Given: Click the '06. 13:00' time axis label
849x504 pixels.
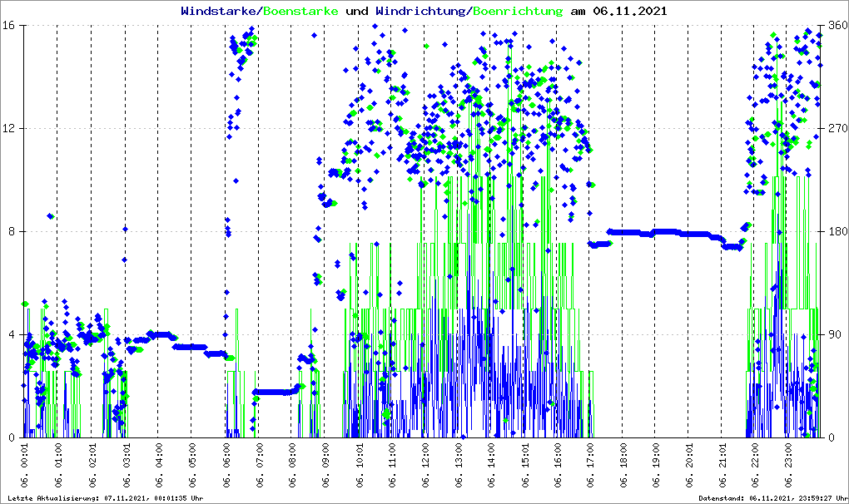Looking at the screenshot, I should pyautogui.click(x=458, y=465).
